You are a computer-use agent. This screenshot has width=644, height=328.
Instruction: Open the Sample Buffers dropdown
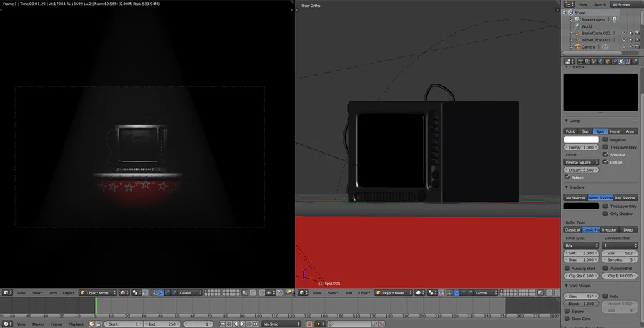(620, 246)
